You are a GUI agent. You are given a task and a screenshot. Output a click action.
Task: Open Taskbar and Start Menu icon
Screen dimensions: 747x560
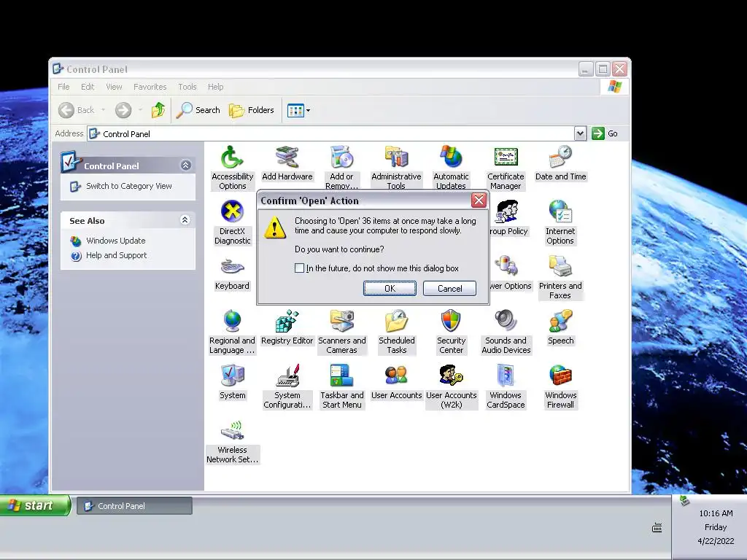[341, 386]
